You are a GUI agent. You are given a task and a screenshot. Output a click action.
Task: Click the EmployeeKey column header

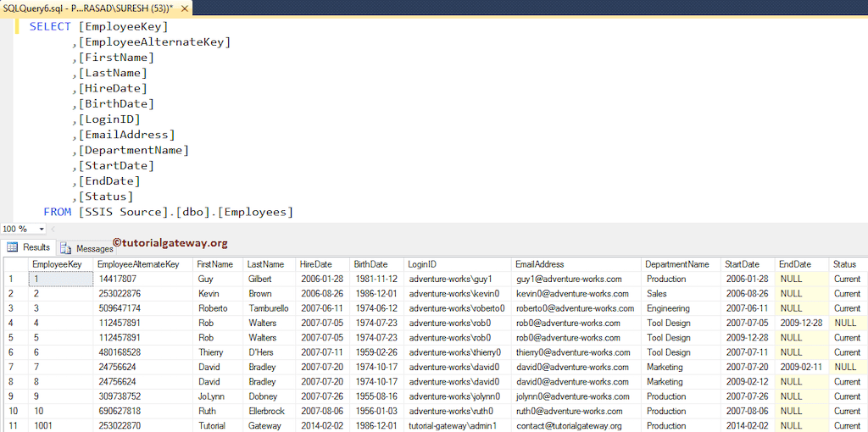[60, 264]
